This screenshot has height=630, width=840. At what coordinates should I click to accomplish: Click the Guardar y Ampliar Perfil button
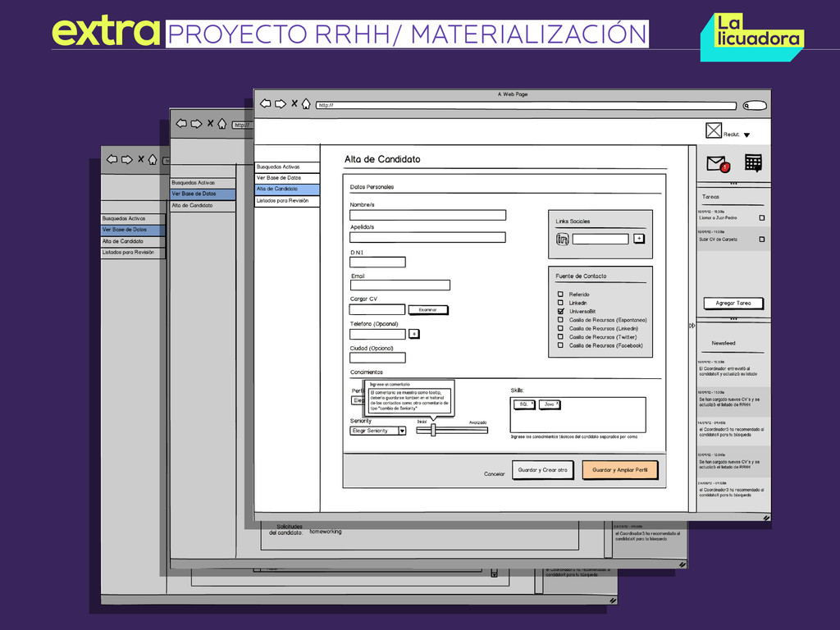[x=620, y=470]
